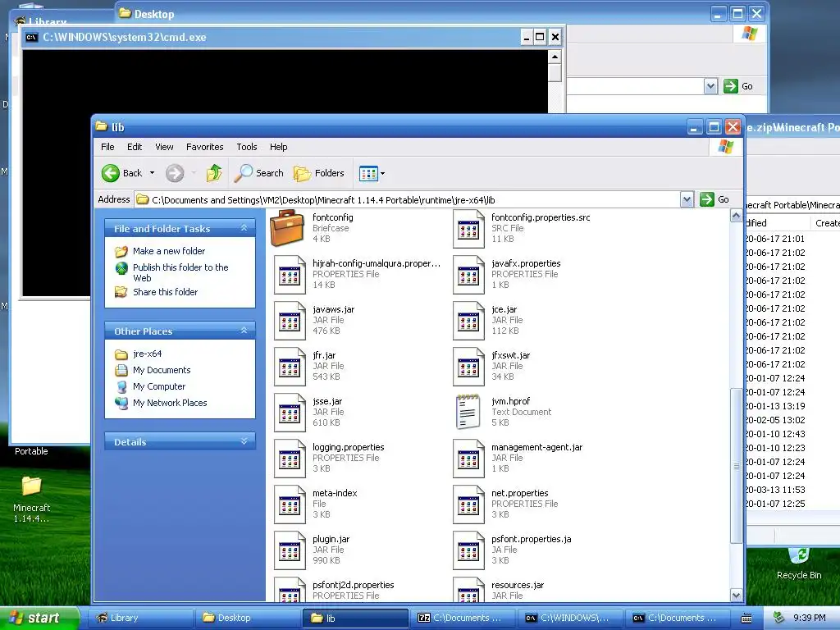Select the javafx.properties file icon

click(468, 275)
